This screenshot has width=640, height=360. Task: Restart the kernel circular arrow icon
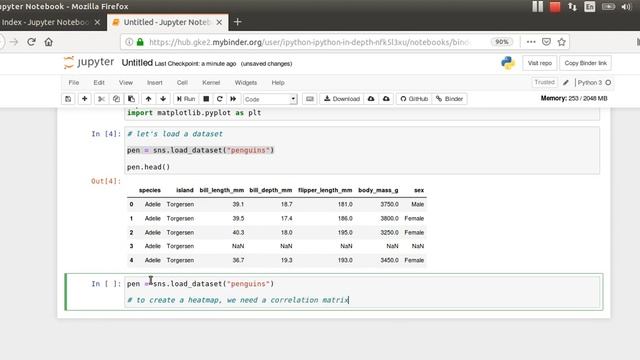pos(220,99)
